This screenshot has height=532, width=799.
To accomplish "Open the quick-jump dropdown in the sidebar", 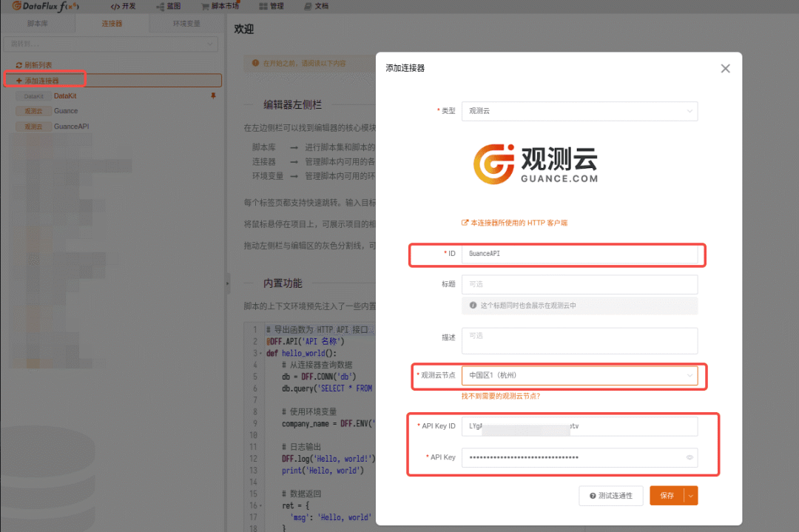I will (110, 44).
